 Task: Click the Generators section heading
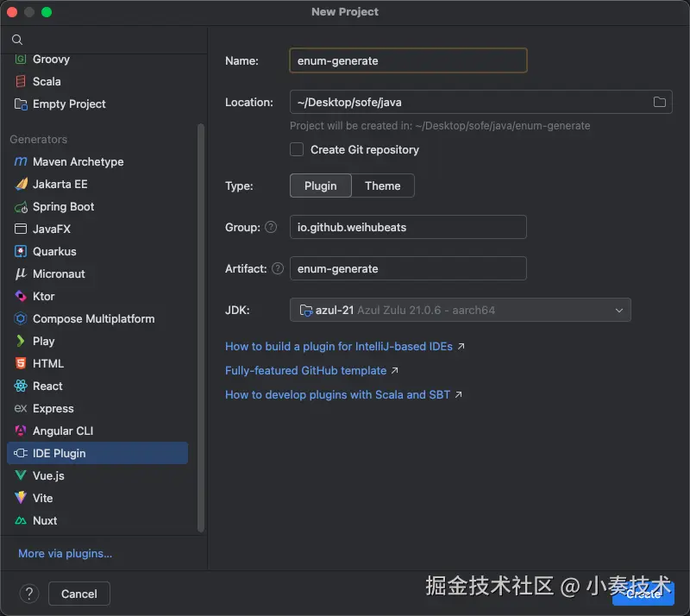39,139
